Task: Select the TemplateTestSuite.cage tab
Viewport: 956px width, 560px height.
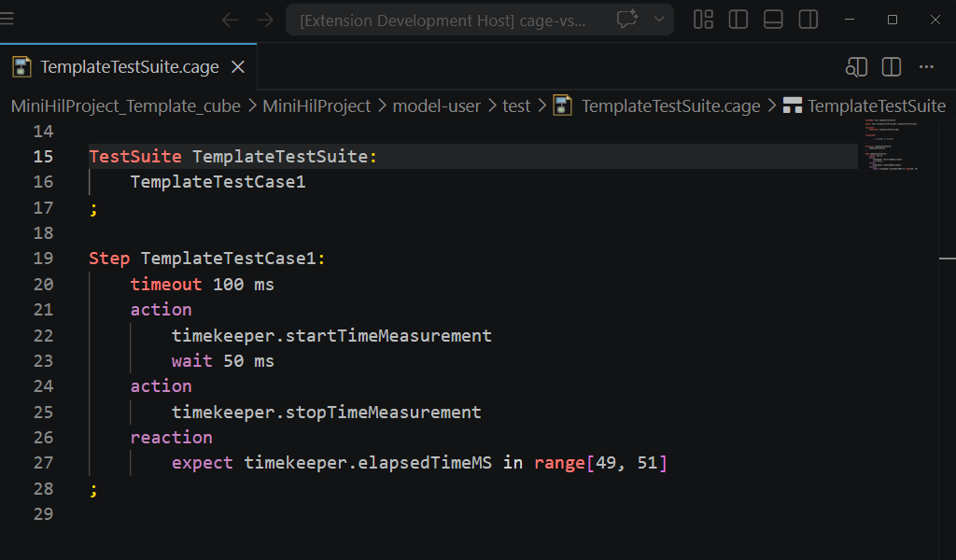Action: pos(129,66)
